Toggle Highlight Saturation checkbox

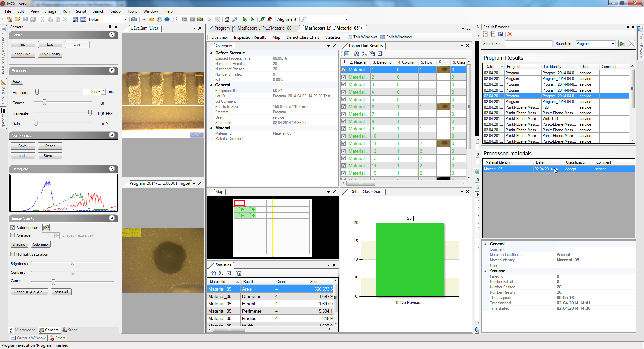point(13,254)
